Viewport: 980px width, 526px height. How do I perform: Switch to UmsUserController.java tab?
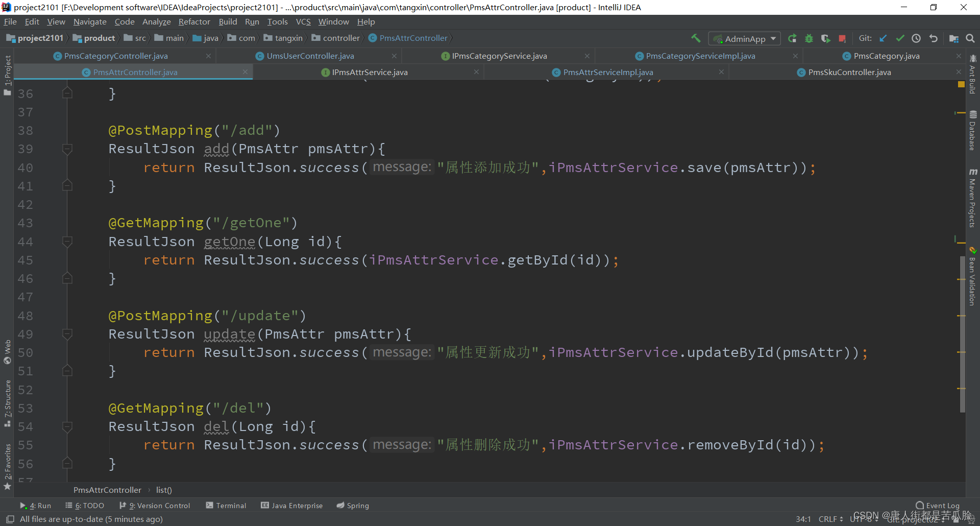tap(310, 56)
